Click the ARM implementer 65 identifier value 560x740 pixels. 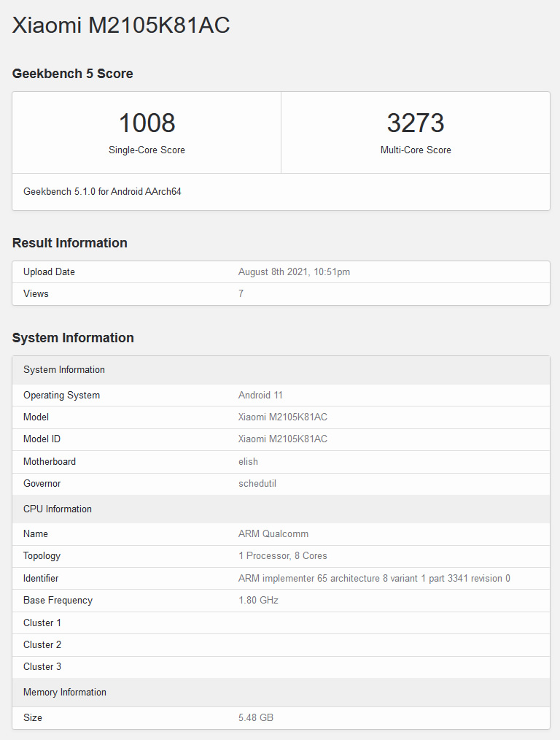click(x=374, y=579)
